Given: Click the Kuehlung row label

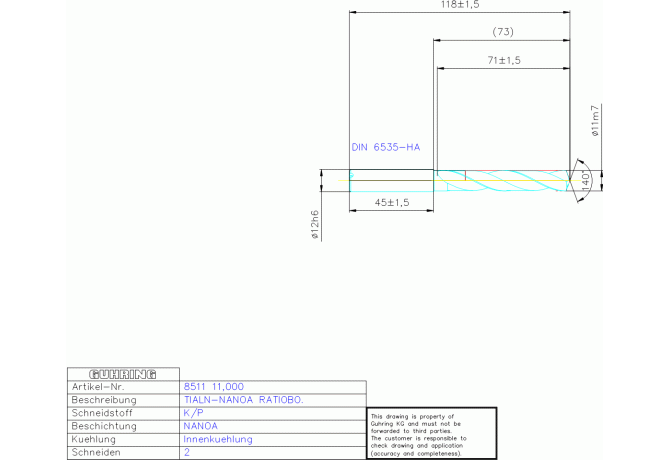Looking at the screenshot, I should 92,438.
